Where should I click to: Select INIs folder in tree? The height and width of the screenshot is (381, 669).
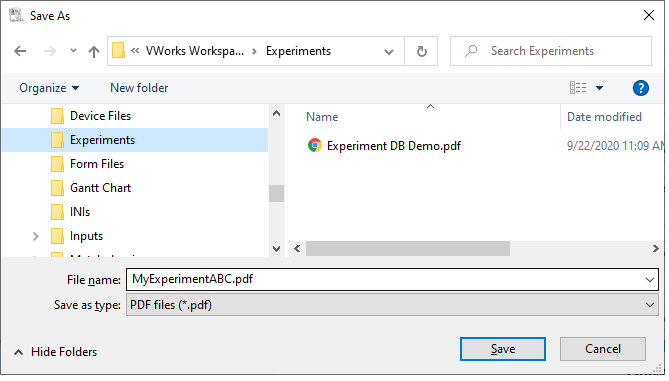click(80, 212)
